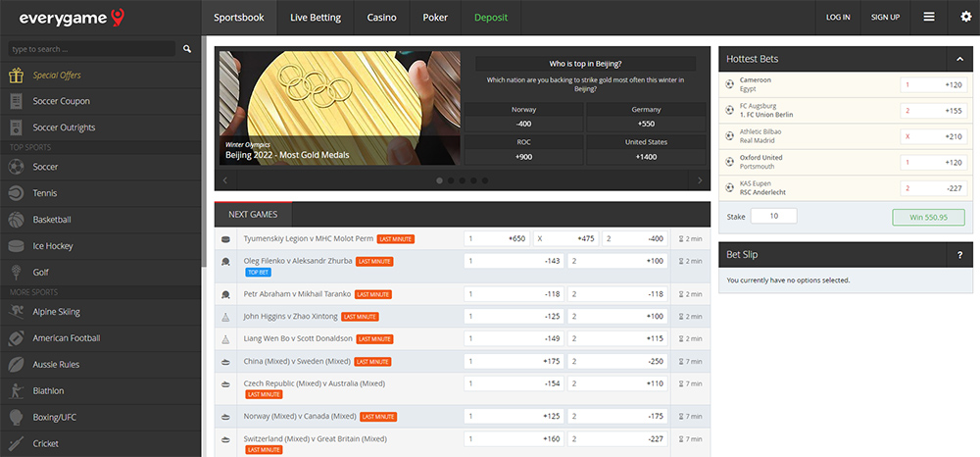Select the Alpine Skiing icon

tap(17, 311)
